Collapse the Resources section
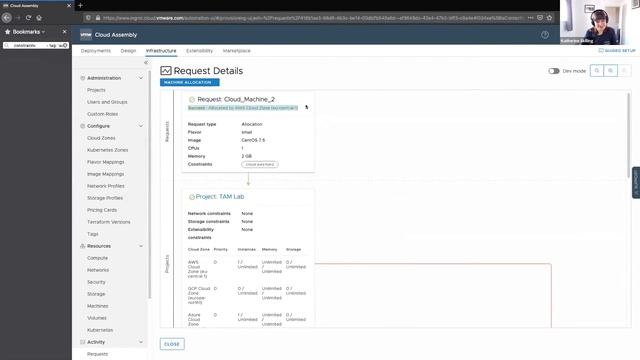This screenshot has width=640, height=360. click(141, 246)
